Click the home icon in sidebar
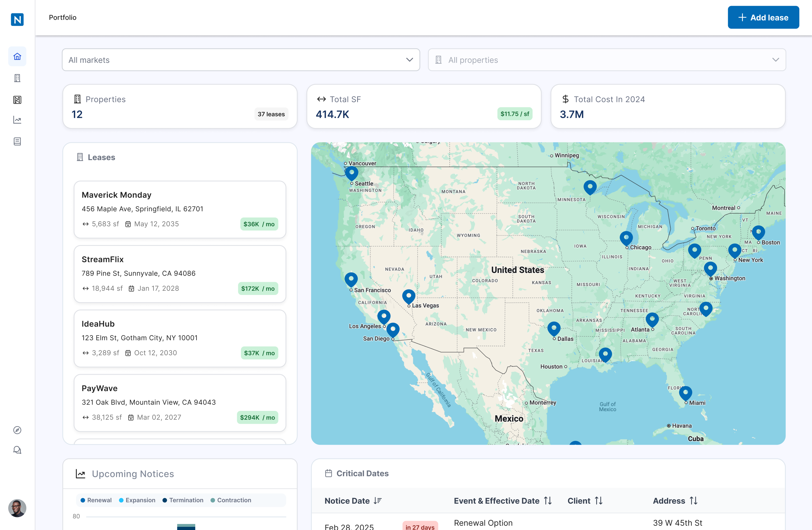This screenshot has height=530, width=812. coord(17,56)
